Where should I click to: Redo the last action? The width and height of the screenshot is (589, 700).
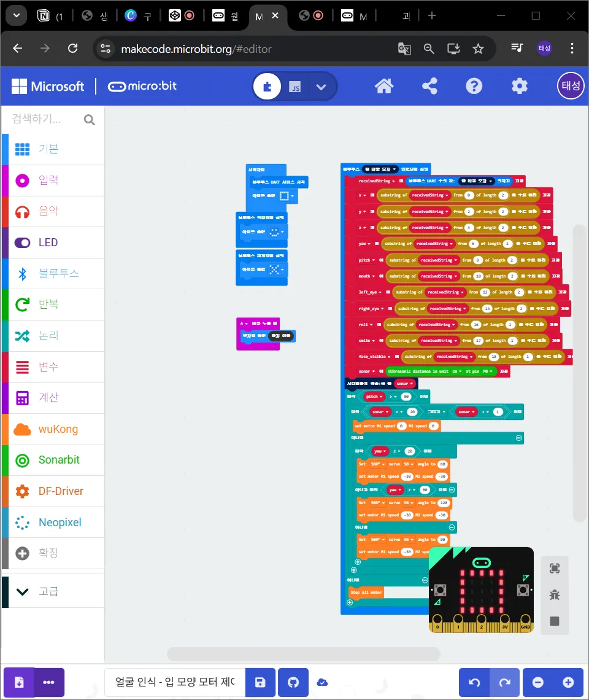tap(505, 682)
